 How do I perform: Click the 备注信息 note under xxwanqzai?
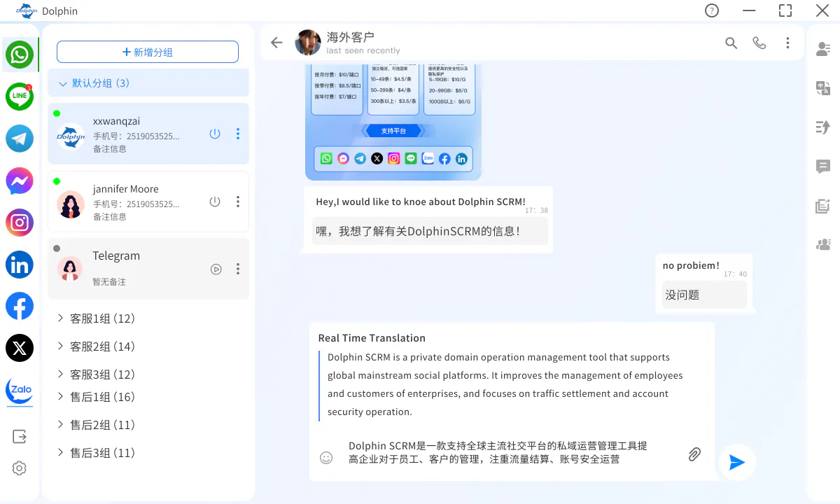[110, 148]
